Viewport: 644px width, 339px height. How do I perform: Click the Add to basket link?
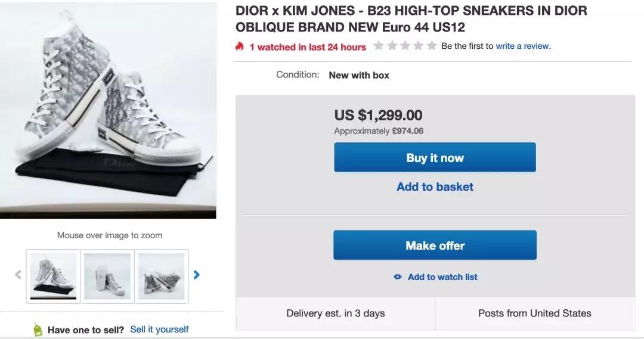pyautogui.click(x=435, y=186)
